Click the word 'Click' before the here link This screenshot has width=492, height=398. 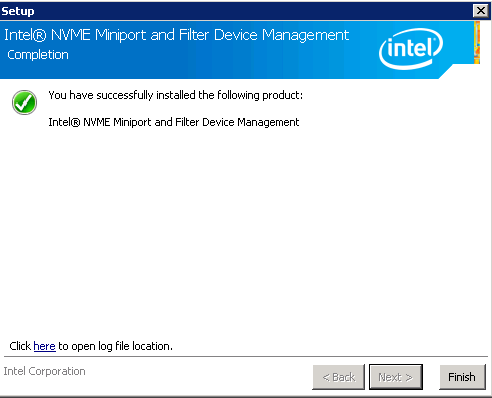pos(20,346)
